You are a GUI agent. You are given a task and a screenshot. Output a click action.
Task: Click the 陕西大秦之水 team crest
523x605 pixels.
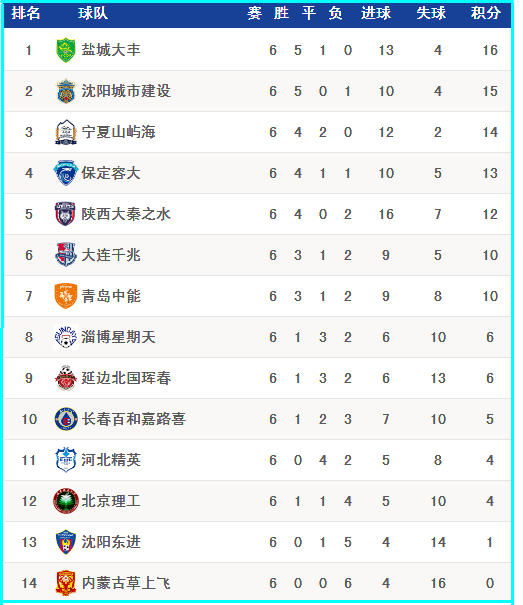(66, 214)
